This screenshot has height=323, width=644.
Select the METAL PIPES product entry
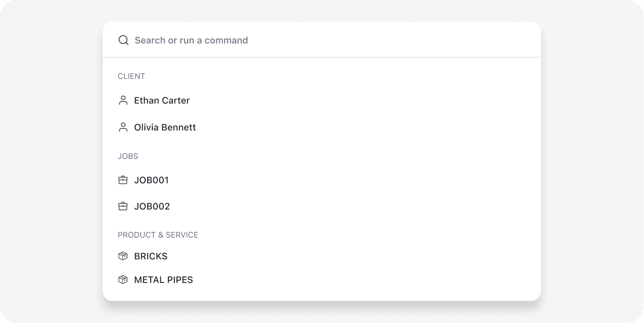[x=164, y=280]
